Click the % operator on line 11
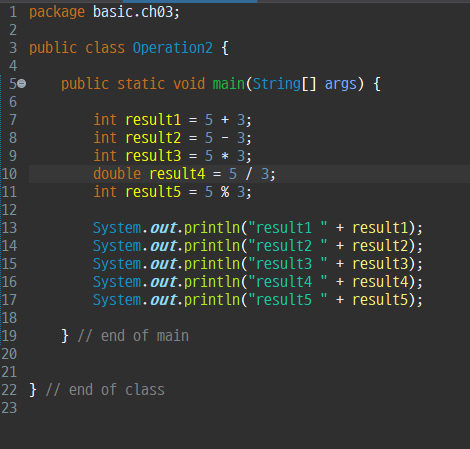Viewport: 470px width, 449px height. [225, 192]
